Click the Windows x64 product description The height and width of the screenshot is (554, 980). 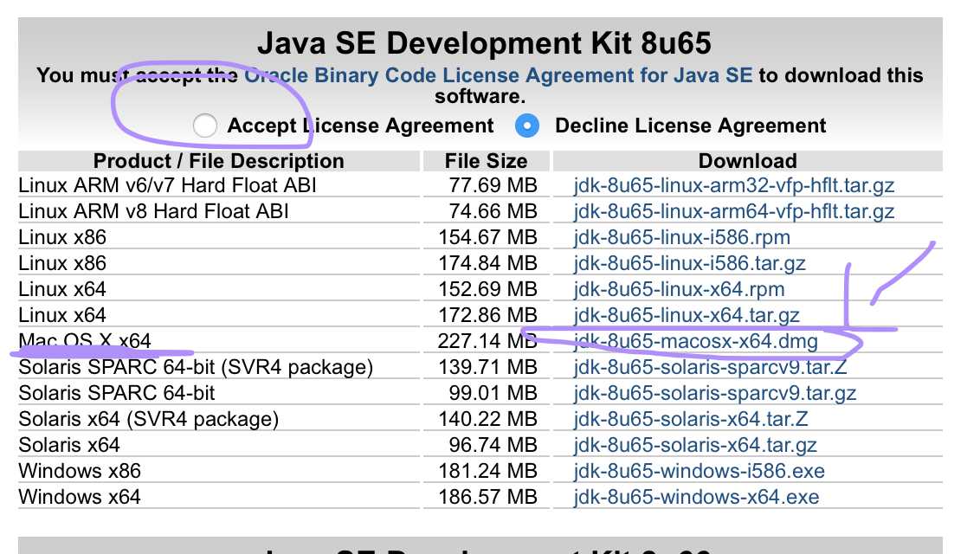tap(80, 497)
